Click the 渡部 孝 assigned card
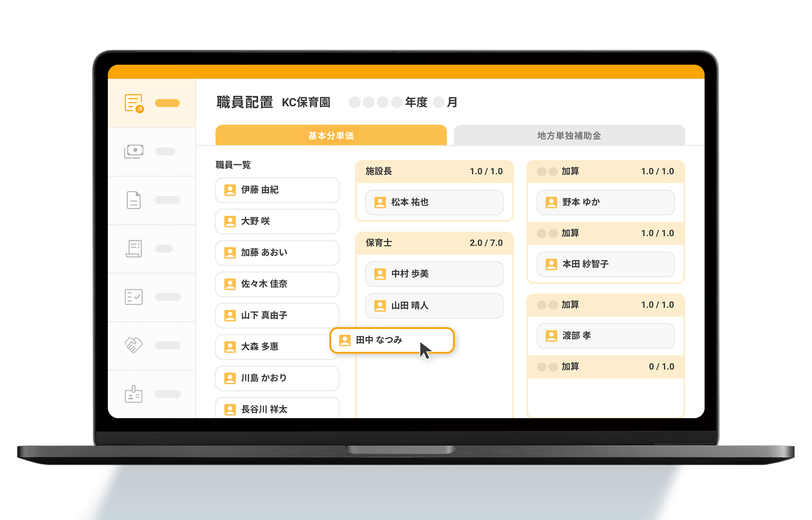The height and width of the screenshot is (520, 812). point(605,336)
